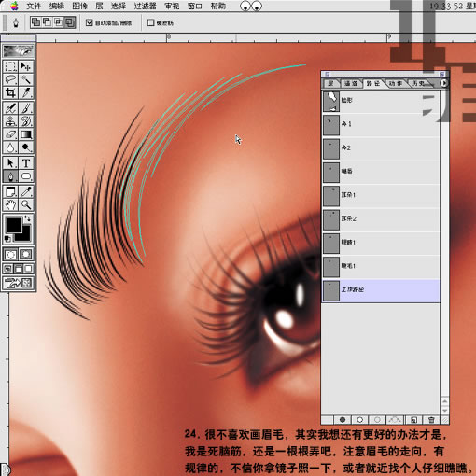Choose exclude overlapping path areas mode
Image resolution: width=476 pixels, height=476 pixels.
tap(70, 22)
